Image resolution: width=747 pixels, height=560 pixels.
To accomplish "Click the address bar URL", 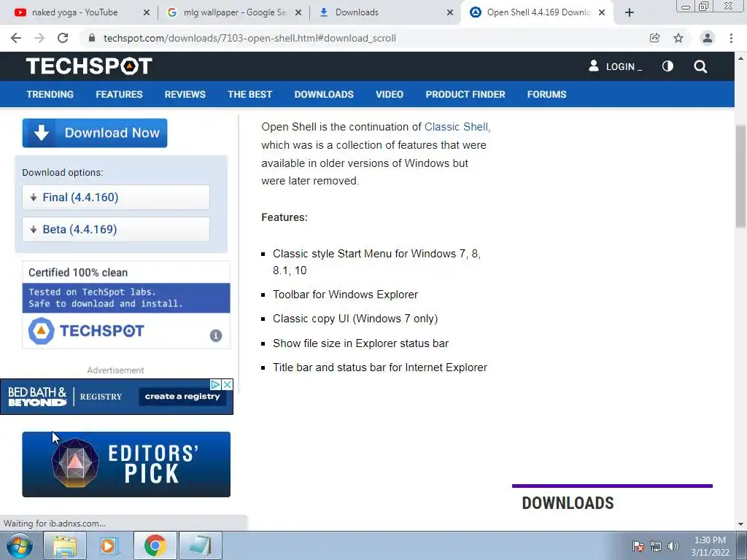I will [x=249, y=38].
